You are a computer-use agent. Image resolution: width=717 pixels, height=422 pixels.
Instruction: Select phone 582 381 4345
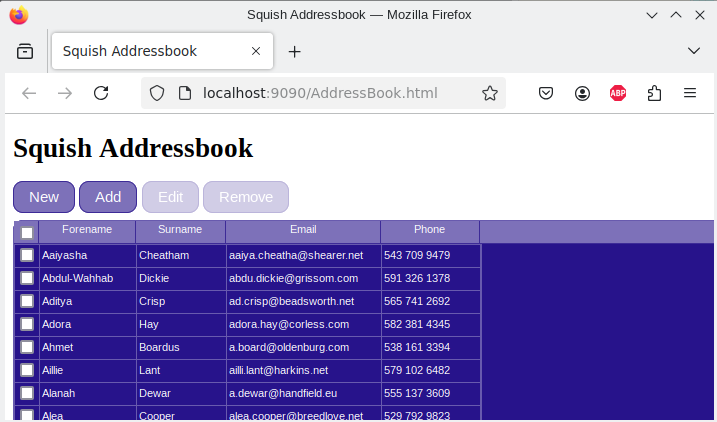pyautogui.click(x=431, y=325)
